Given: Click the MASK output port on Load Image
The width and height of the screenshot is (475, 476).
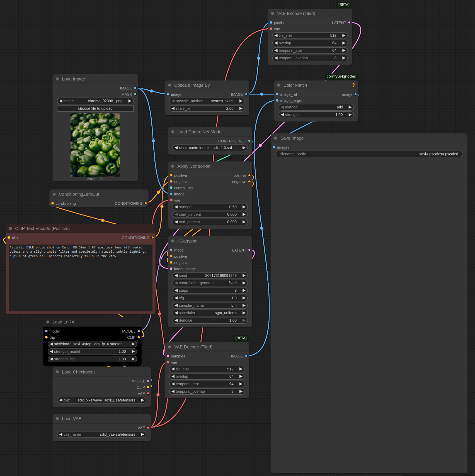Looking at the screenshot, I should [135, 94].
